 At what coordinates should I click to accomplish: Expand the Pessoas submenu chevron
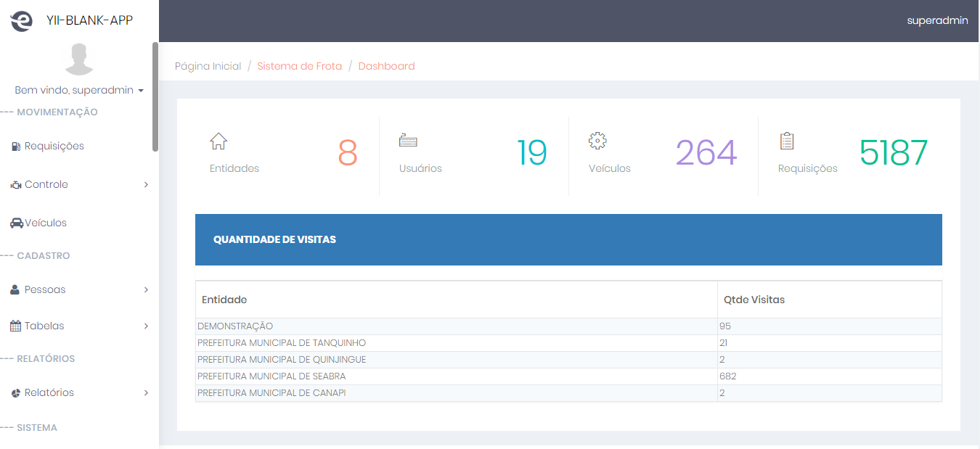[x=146, y=289]
